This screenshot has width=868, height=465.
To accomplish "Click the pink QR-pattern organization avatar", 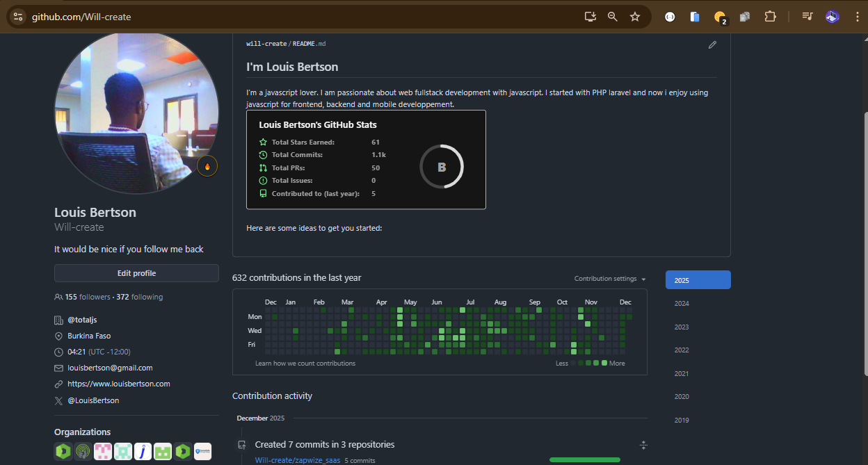I will point(102,451).
